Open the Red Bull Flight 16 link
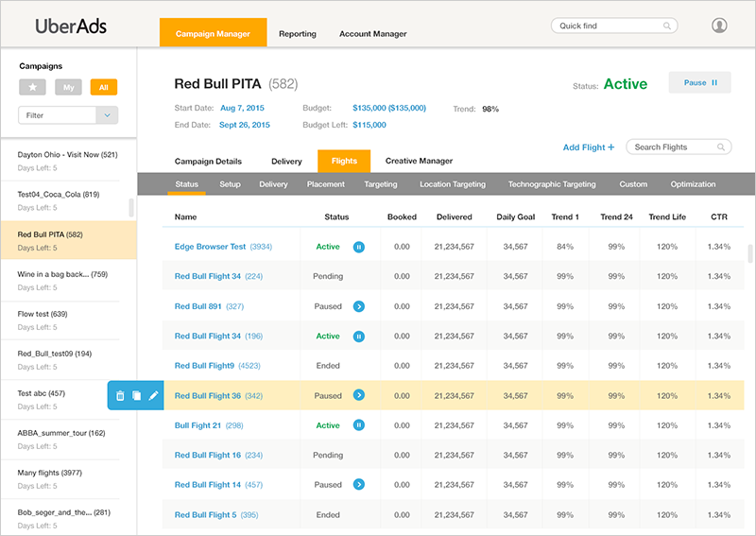Screen dimensions: 756x536 [218, 455]
